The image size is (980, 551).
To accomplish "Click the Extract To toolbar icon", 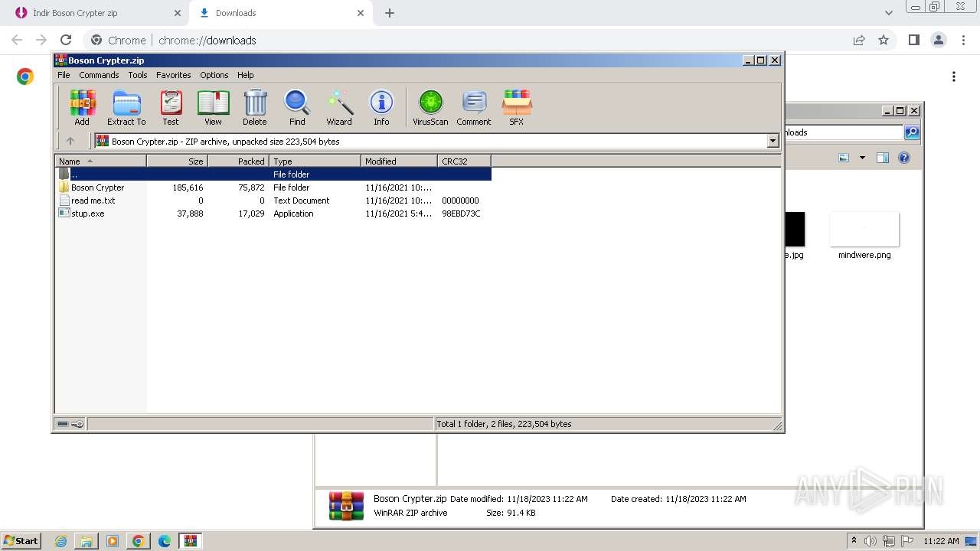I will (126, 107).
